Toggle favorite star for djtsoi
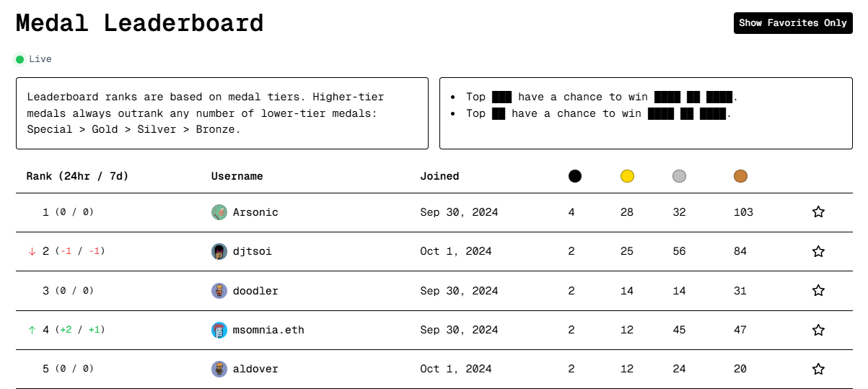 pos(818,251)
